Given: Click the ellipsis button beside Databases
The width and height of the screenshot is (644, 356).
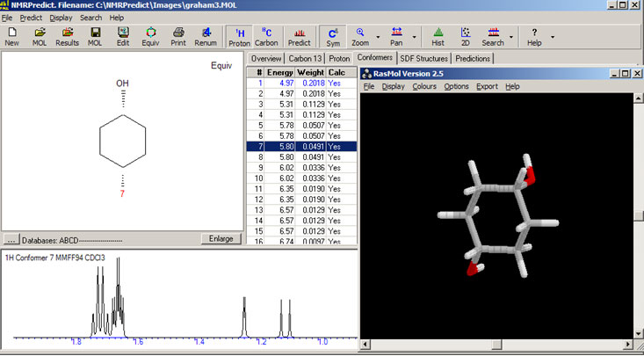Looking at the screenshot, I should [11, 239].
